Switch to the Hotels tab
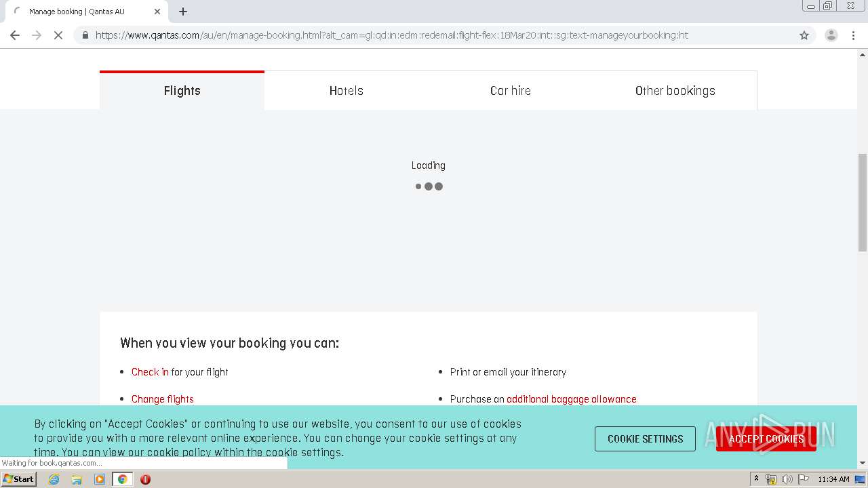Screen dimensions: 868x488 pos(347,90)
